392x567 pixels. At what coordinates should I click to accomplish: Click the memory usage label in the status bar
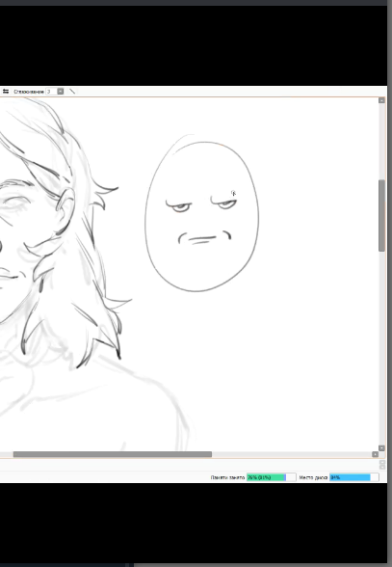[227, 477]
